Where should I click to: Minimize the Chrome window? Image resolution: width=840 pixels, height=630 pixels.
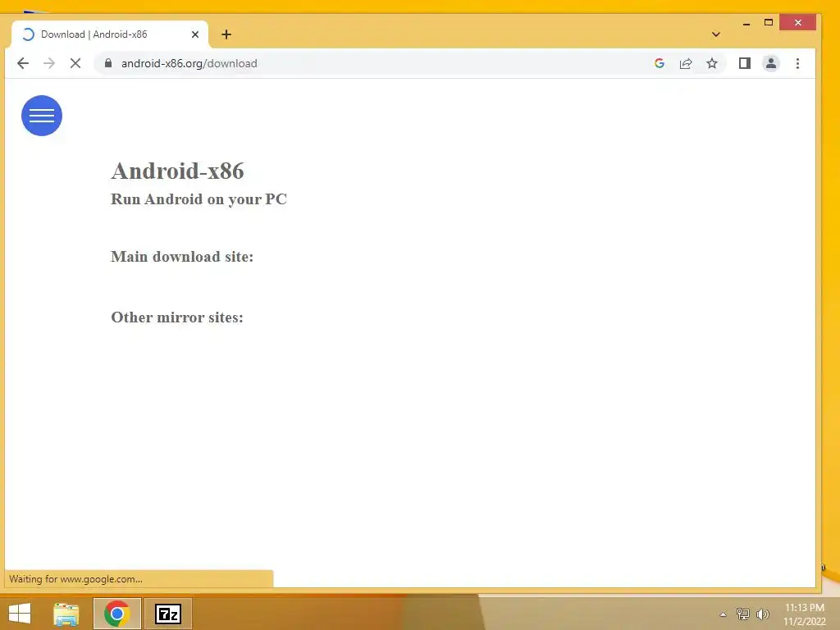746,23
